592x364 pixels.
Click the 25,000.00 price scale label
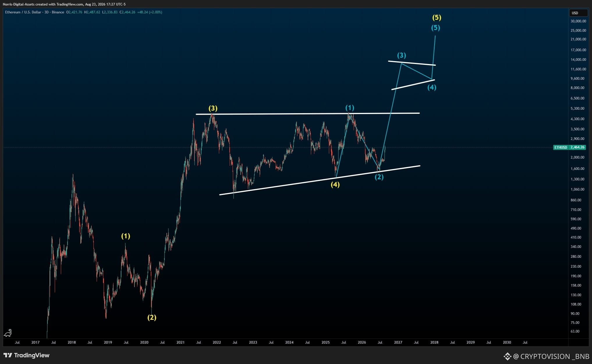click(x=578, y=31)
